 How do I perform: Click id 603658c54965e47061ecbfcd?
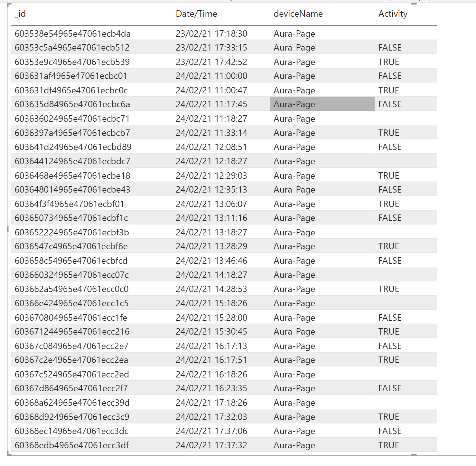tap(71, 261)
